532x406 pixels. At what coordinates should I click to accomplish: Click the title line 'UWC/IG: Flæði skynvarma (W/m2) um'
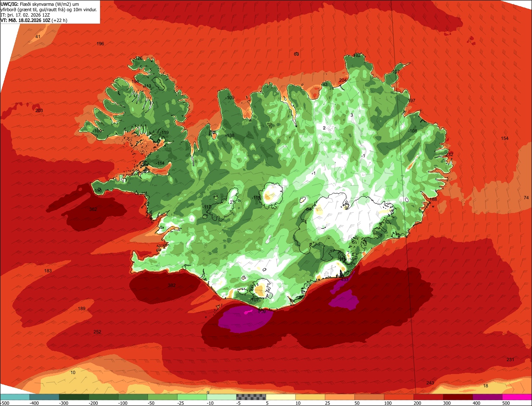(x=40, y=4)
